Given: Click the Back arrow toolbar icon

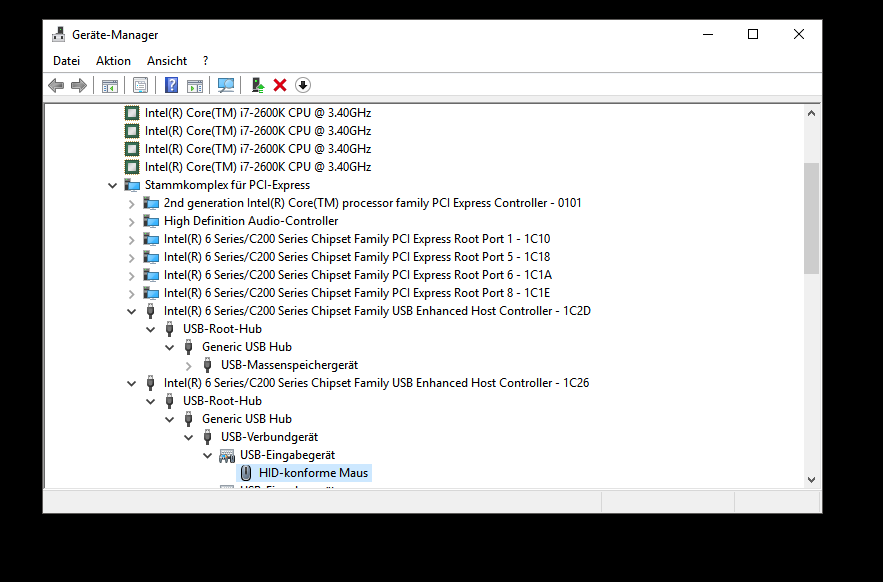Looking at the screenshot, I should (x=56, y=86).
